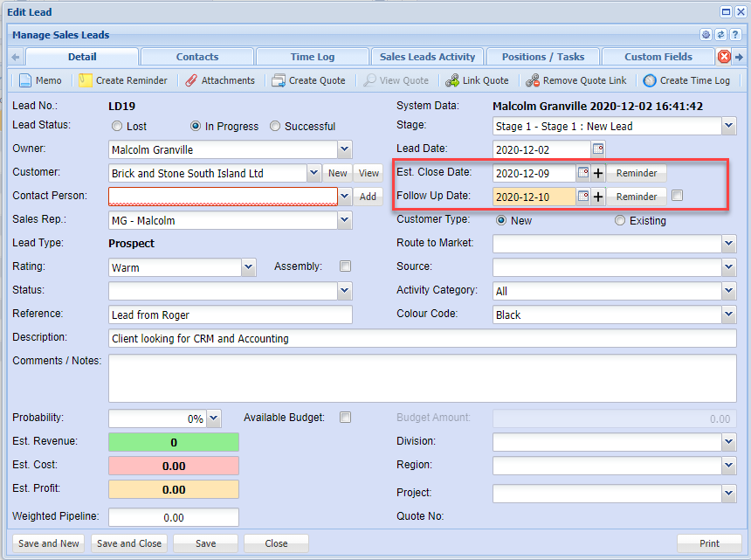Expand the Stage dropdown
The height and width of the screenshot is (560, 751).
point(728,127)
